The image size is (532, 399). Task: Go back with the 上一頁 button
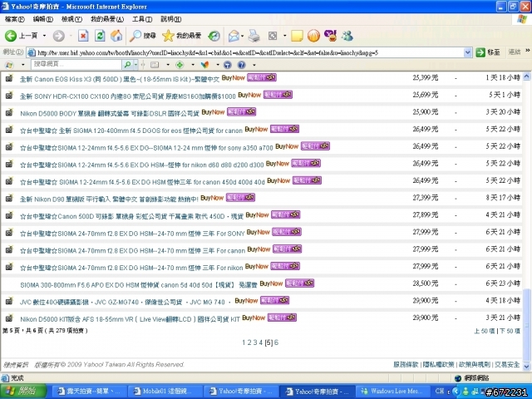point(21,36)
